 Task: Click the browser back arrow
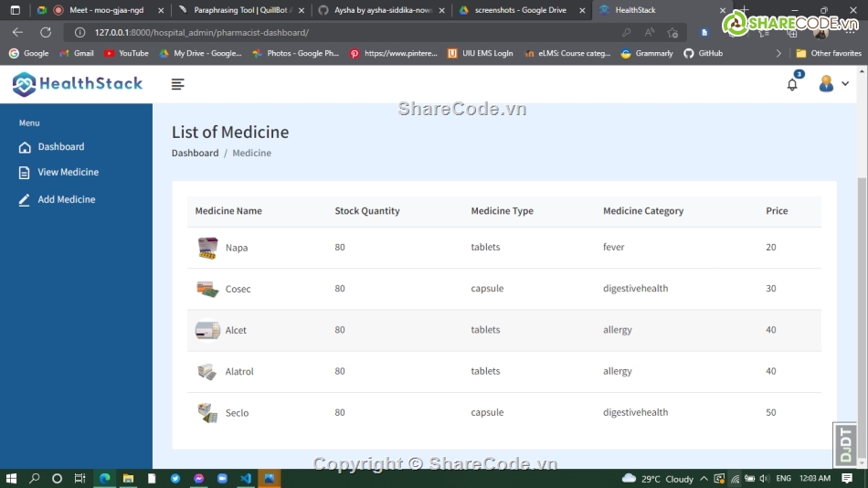tap(17, 32)
